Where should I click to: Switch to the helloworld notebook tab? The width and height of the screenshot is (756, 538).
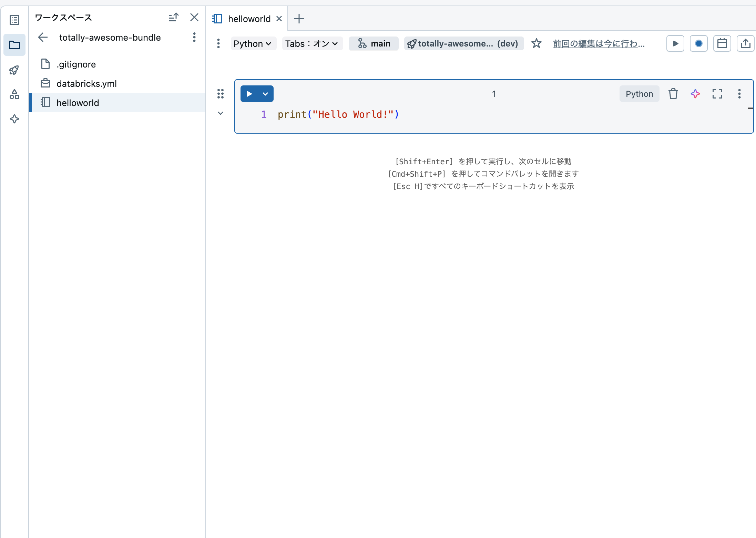(x=249, y=19)
